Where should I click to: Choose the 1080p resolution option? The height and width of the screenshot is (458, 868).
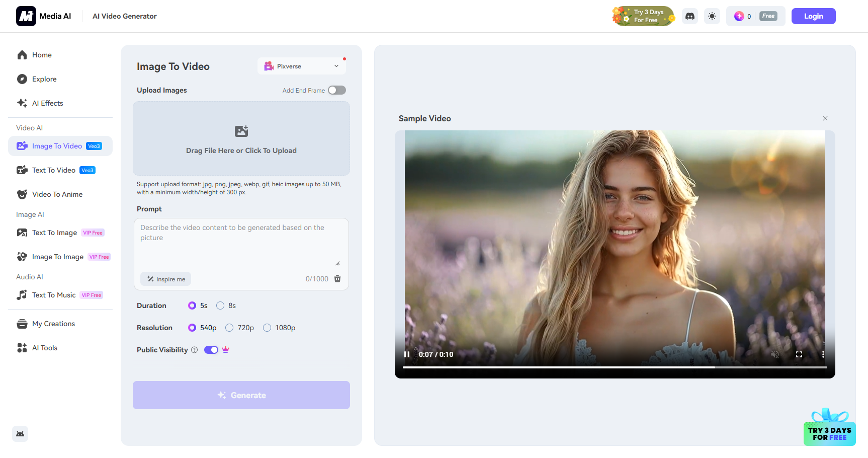267,328
